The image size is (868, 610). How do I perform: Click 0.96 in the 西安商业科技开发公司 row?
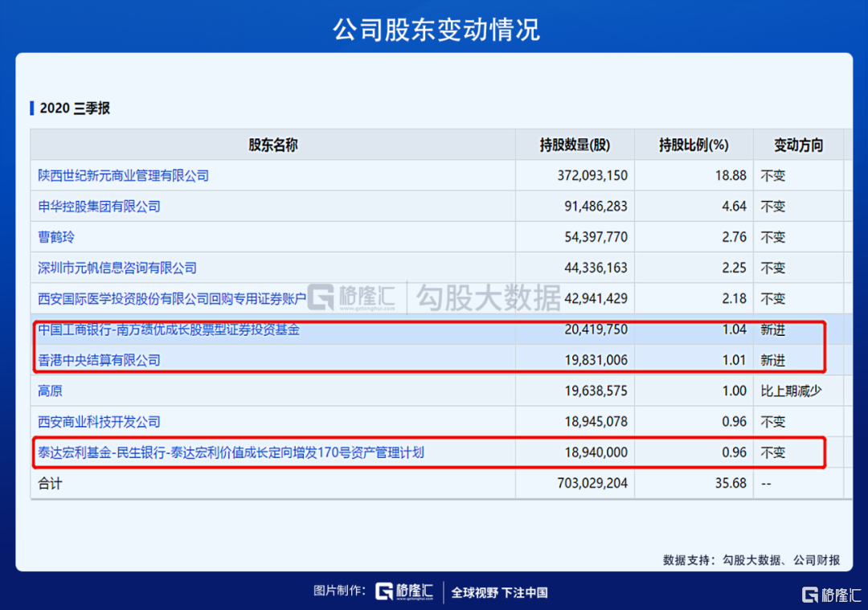point(734,422)
